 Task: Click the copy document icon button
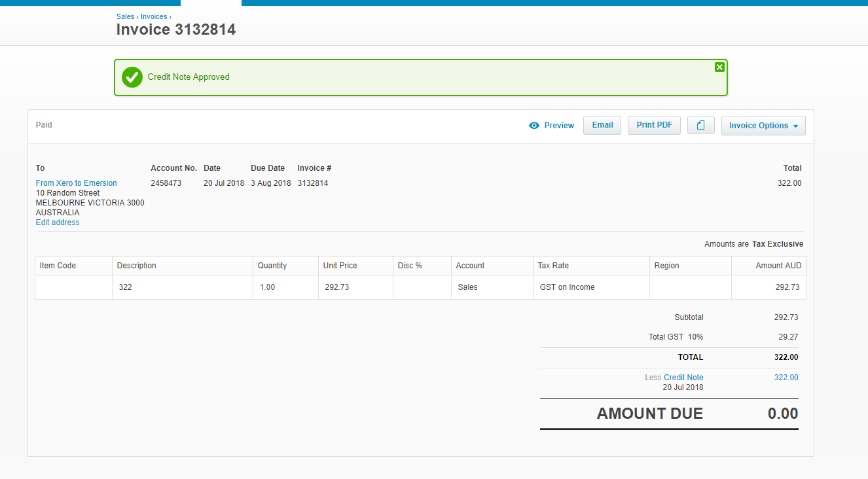coord(700,126)
